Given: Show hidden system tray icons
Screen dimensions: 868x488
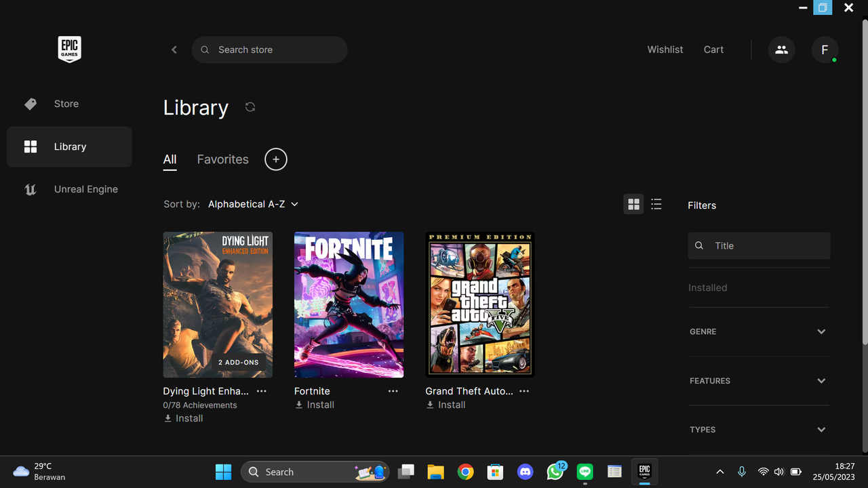Looking at the screenshot, I should (x=720, y=472).
